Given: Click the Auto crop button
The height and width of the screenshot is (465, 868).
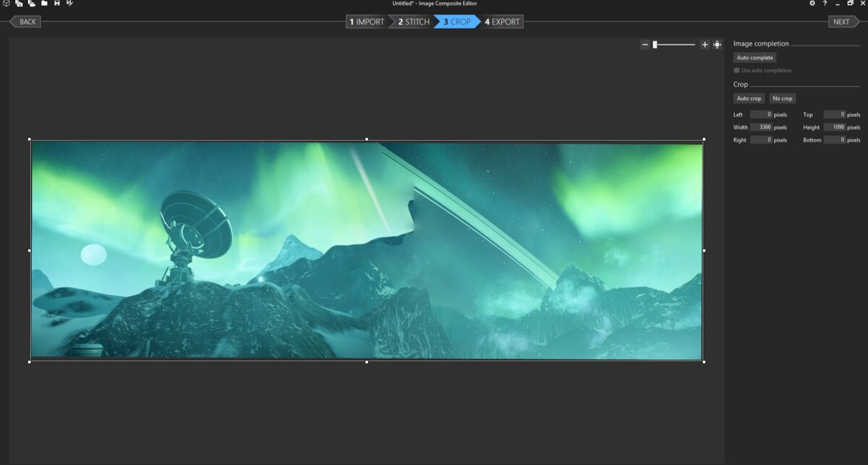Looking at the screenshot, I should click(749, 98).
